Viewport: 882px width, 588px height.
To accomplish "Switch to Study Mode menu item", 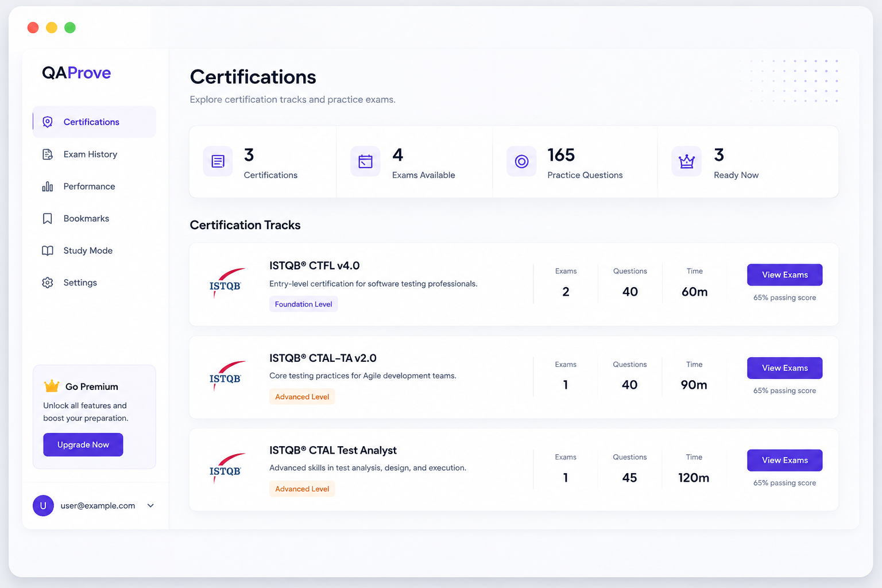I will [x=94, y=250].
